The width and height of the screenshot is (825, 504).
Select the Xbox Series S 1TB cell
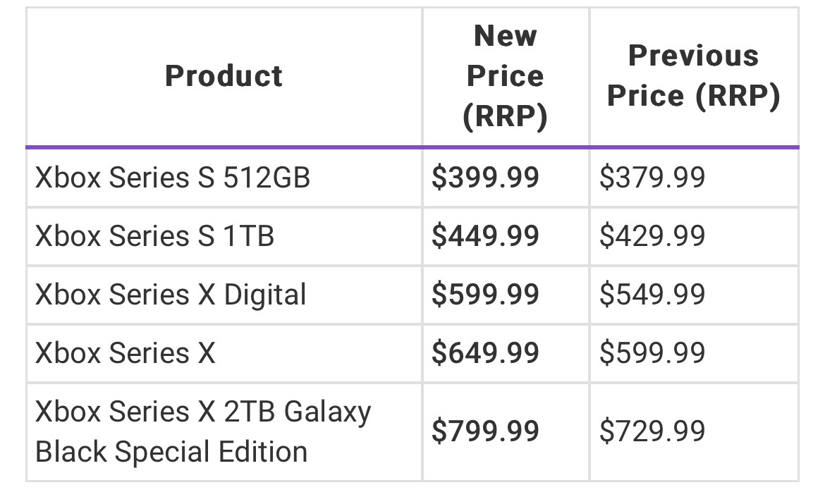154,236
